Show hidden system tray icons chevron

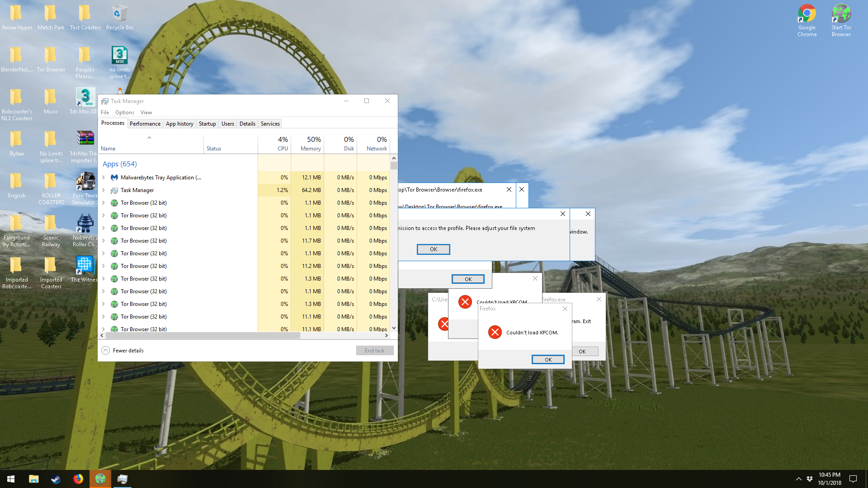click(x=798, y=479)
